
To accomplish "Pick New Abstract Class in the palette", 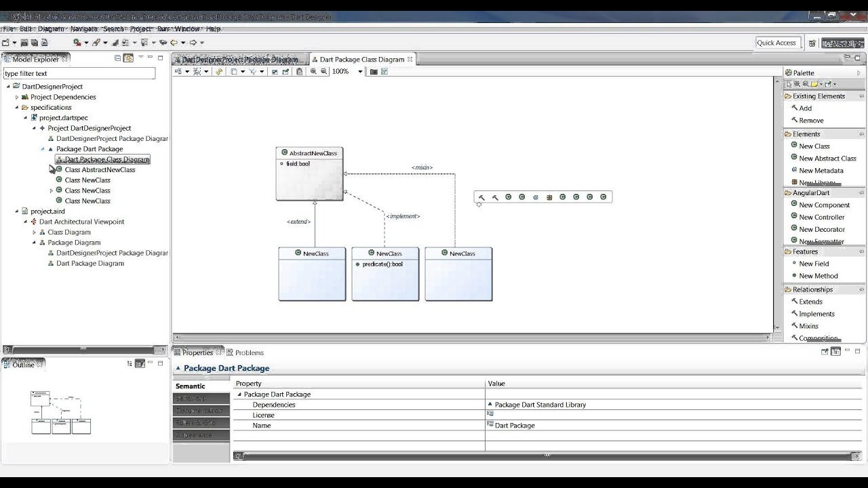I will click(823, 158).
